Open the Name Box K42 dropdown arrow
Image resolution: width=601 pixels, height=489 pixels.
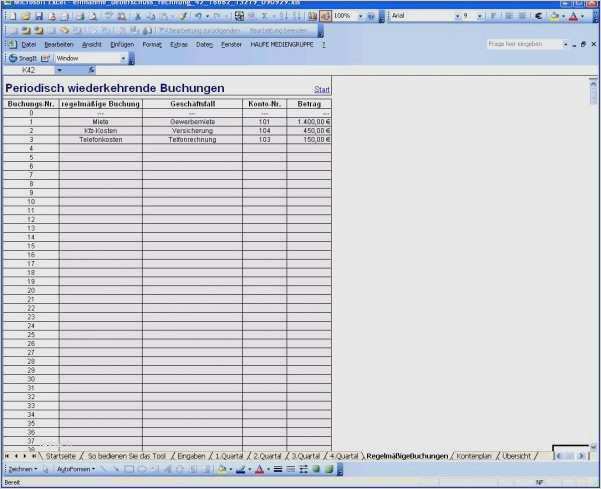click(x=59, y=70)
